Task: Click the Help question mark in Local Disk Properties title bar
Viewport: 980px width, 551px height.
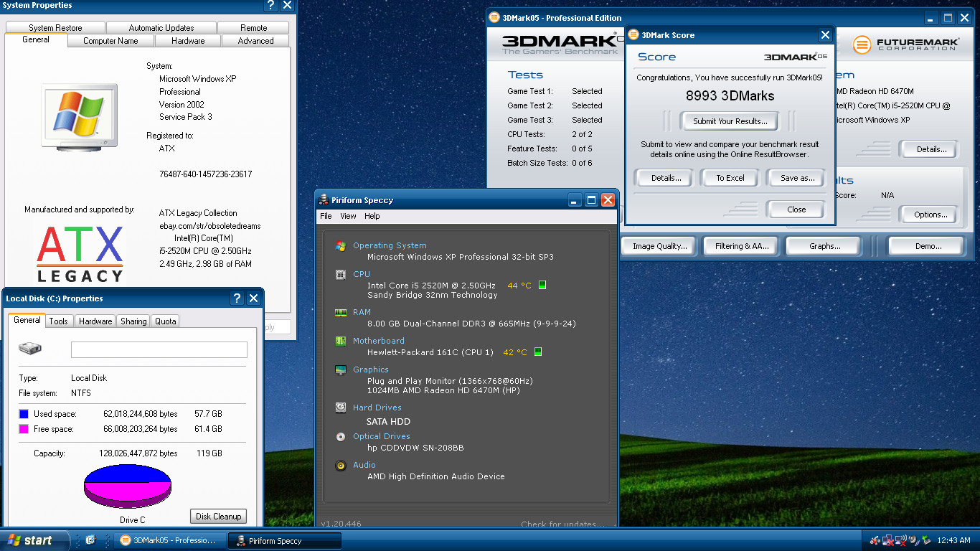Action: pos(237,298)
